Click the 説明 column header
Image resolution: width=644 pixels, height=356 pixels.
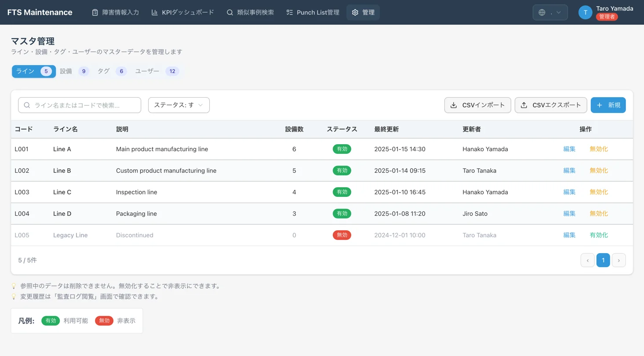tap(122, 129)
